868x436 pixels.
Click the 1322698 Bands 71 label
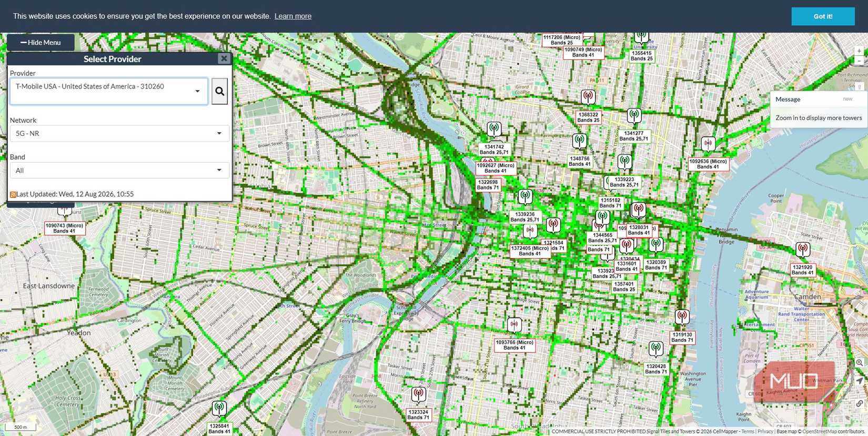[488, 185]
